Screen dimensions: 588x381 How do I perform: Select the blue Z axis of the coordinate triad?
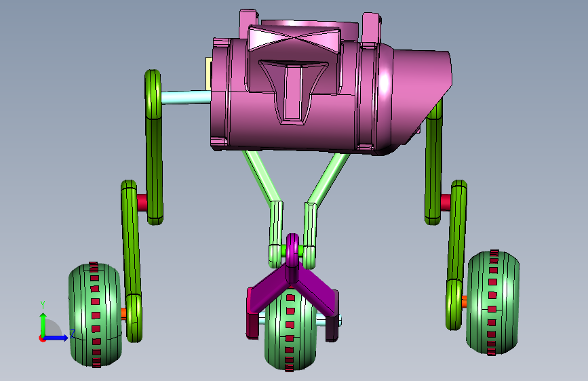pos(57,338)
